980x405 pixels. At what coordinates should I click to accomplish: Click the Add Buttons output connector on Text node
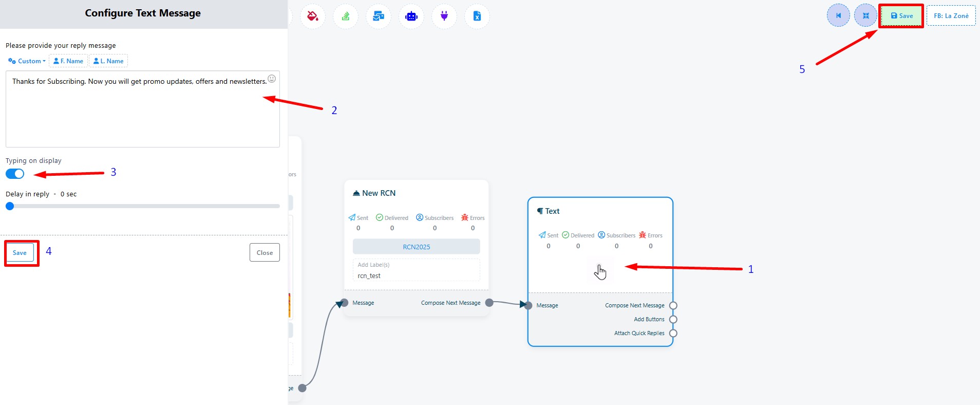pyautogui.click(x=673, y=319)
